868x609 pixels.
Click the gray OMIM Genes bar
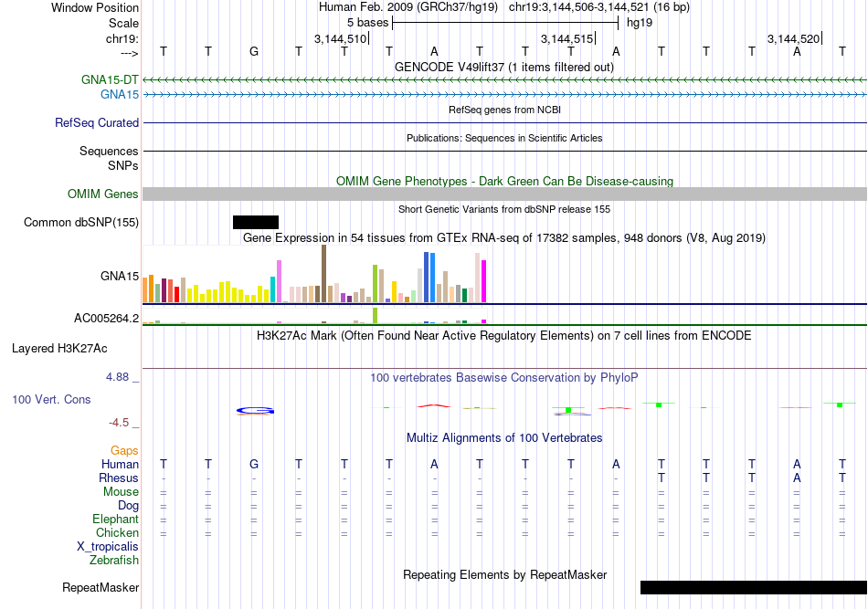[504, 194]
